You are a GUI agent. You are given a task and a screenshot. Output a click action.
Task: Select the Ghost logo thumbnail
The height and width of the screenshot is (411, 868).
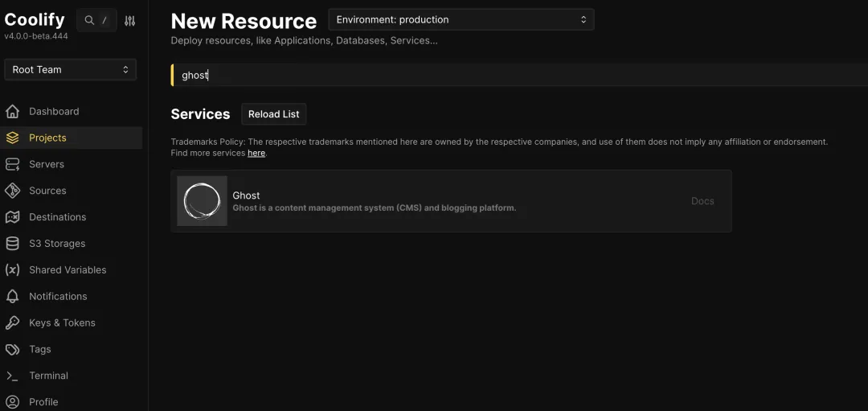point(202,201)
